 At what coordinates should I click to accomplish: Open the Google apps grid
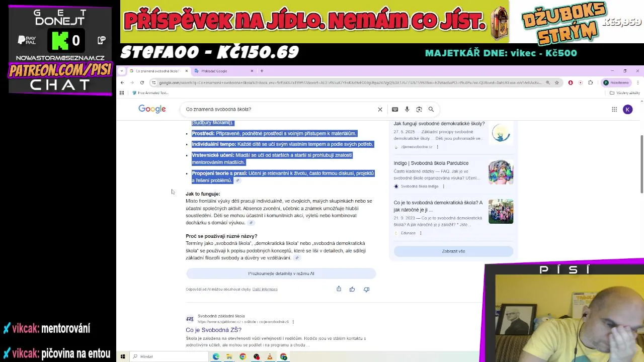(614, 109)
